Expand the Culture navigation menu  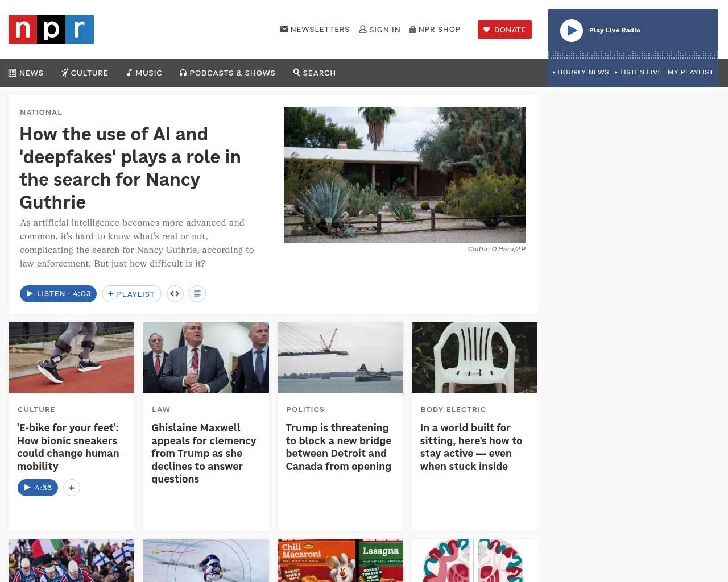(x=85, y=73)
